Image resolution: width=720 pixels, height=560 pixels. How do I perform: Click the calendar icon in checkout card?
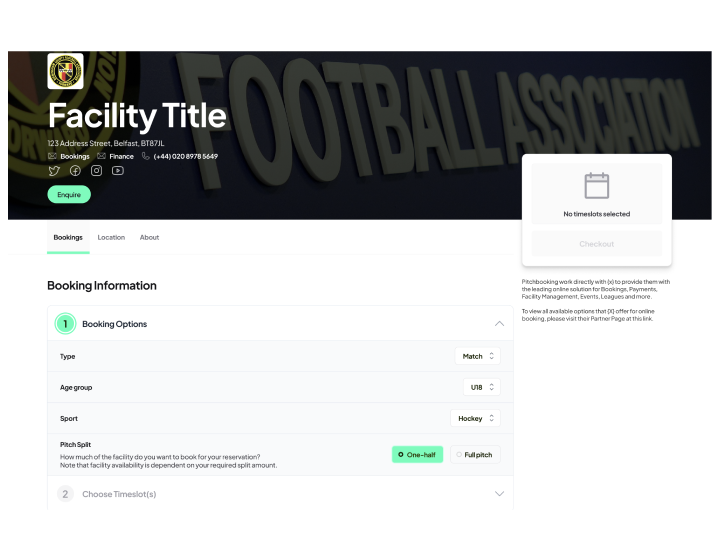596,185
